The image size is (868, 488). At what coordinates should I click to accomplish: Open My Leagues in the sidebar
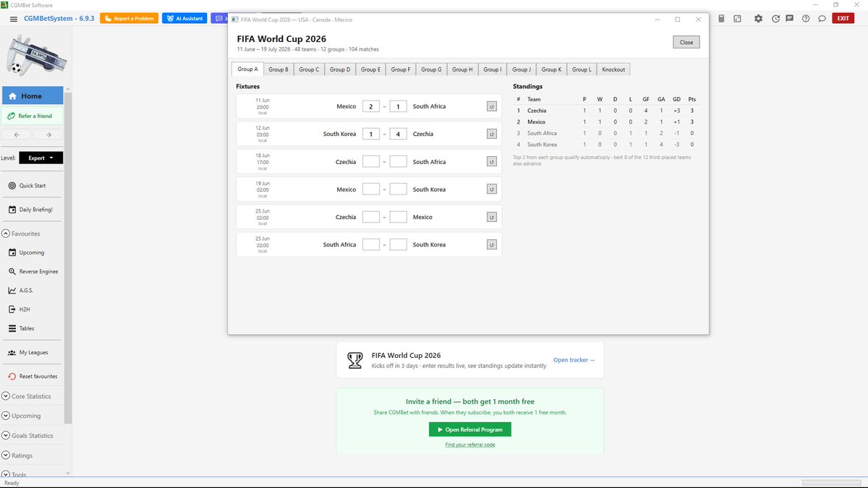pyautogui.click(x=32, y=353)
